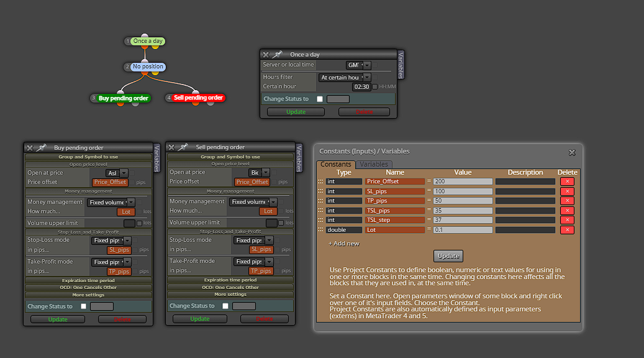Toggle Volume upper limit checkbox in Sell panel
The width and height of the screenshot is (644, 358).
click(281, 223)
